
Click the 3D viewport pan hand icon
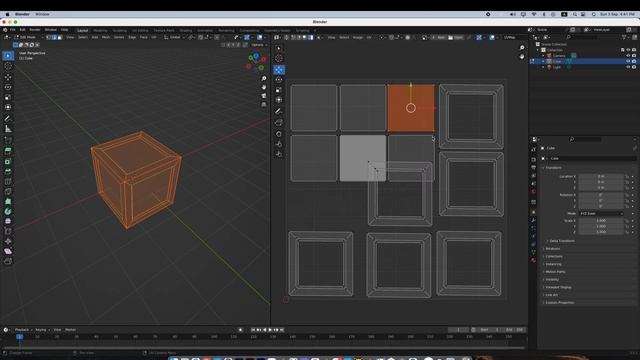click(x=264, y=87)
